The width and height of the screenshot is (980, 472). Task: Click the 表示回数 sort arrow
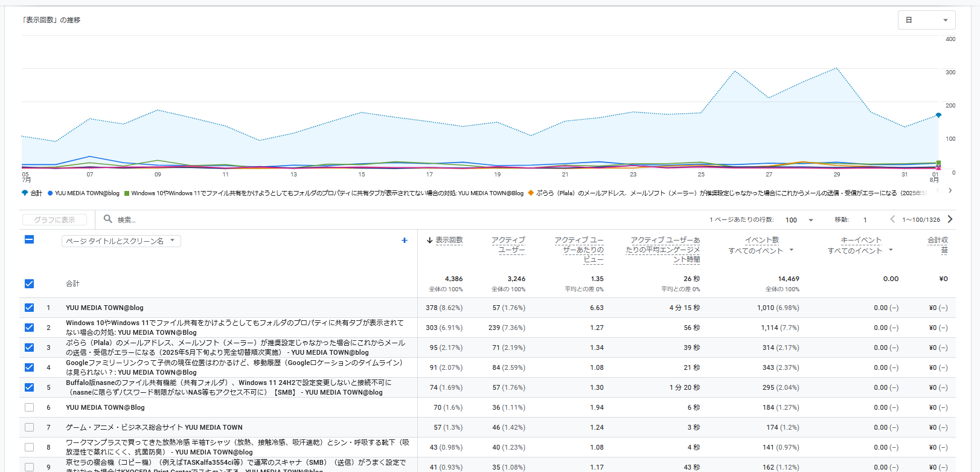tap(429, 240)
